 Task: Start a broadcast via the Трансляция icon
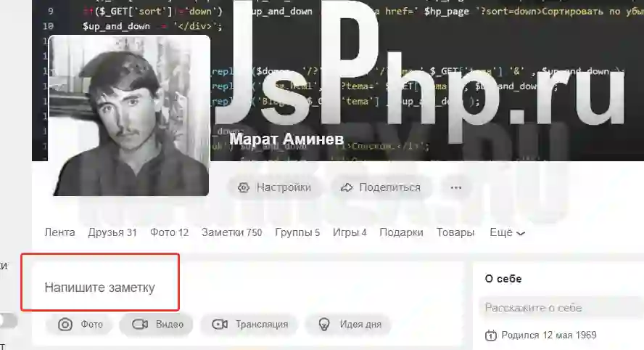pyautogui.click(x=220, y=325)
